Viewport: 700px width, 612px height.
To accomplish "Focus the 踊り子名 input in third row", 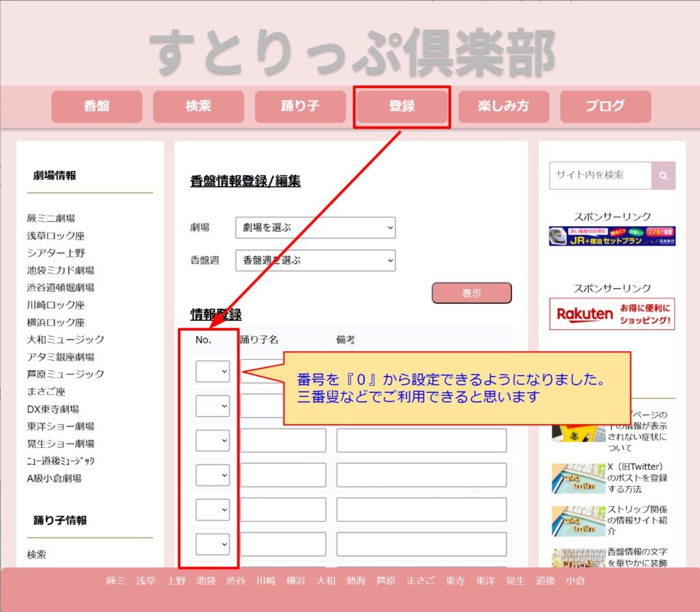I will (283, 441).
